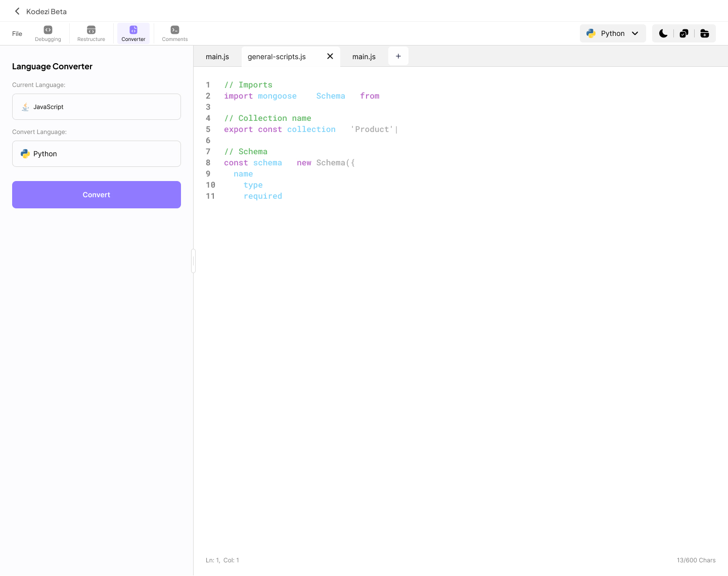Add a new editor tab

(398, 56)
